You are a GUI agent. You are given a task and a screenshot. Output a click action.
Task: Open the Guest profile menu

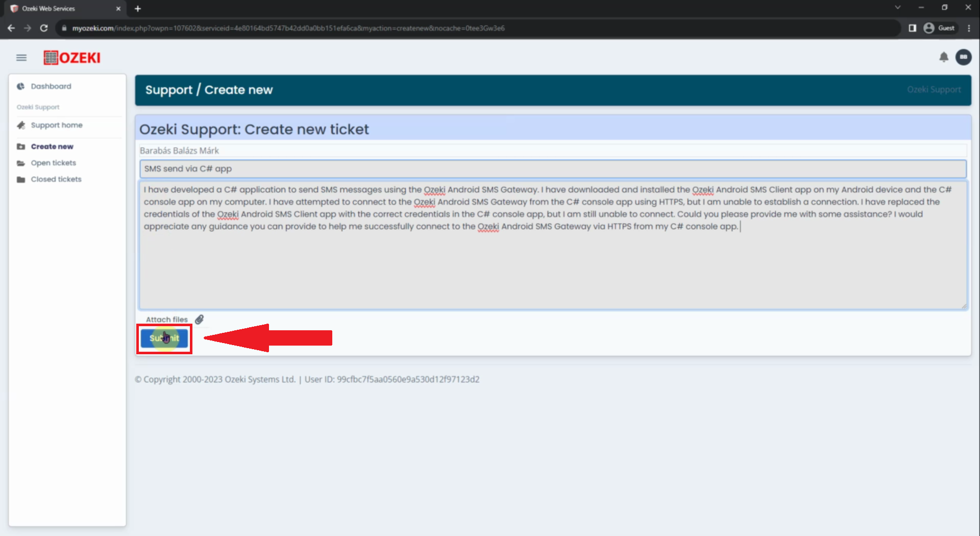[x=939, y=28]
